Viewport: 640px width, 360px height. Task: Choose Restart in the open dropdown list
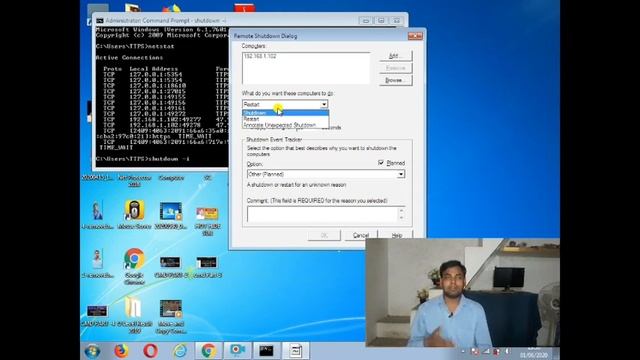tap(285, 119)
